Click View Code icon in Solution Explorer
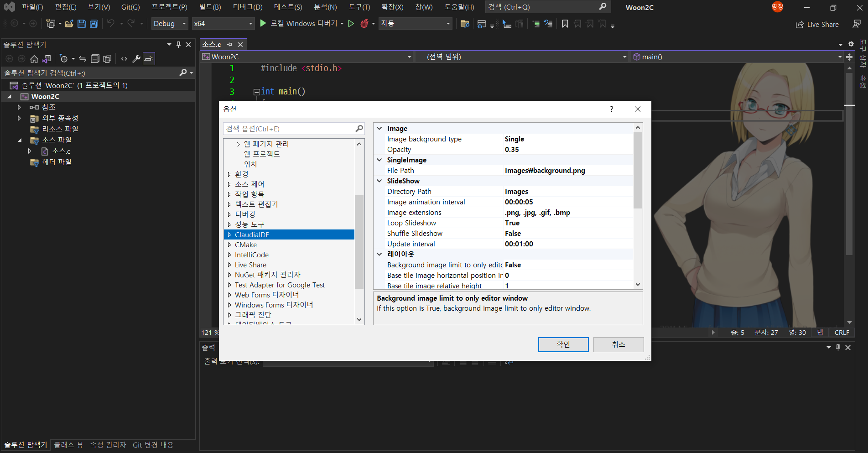 coord(124,59)
